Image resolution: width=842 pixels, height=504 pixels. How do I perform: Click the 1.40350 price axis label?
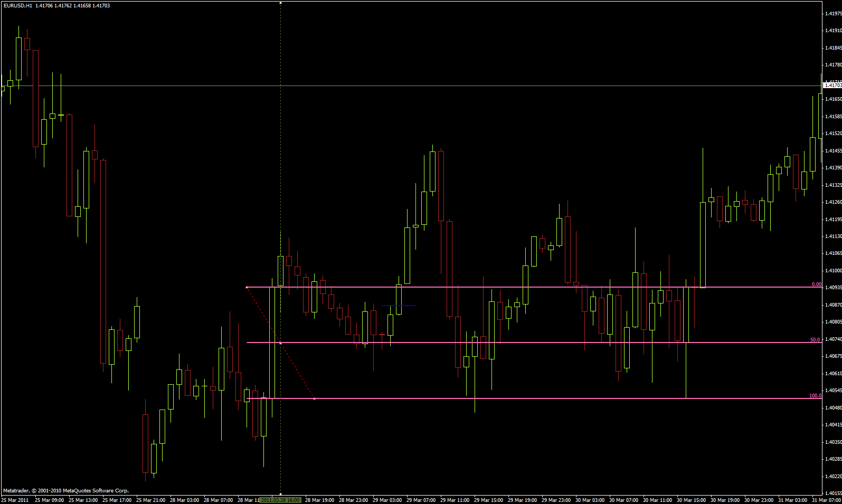tap(833, 442)
